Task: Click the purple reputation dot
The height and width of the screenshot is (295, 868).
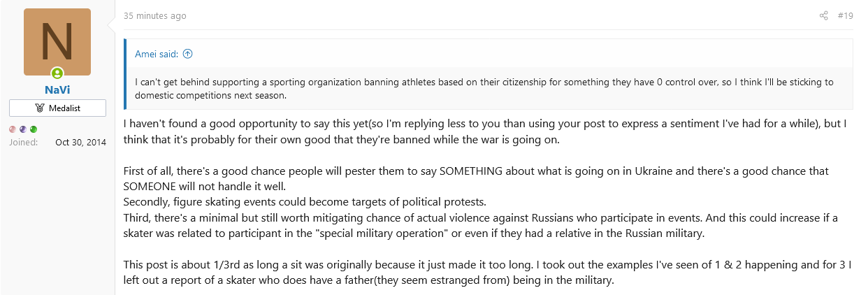Action: pyautogui.click(x=23, y=129)
